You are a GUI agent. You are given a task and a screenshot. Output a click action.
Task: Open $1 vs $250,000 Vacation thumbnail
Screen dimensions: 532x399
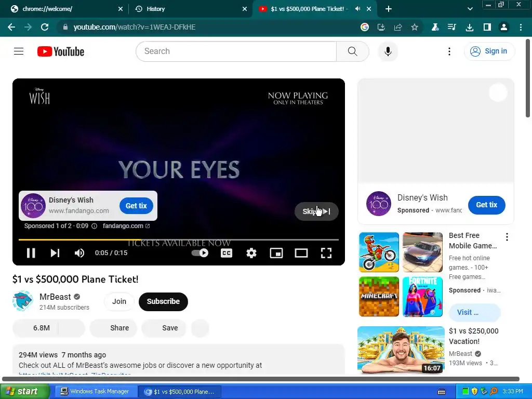pyautogui.click(x=401, y=350)
